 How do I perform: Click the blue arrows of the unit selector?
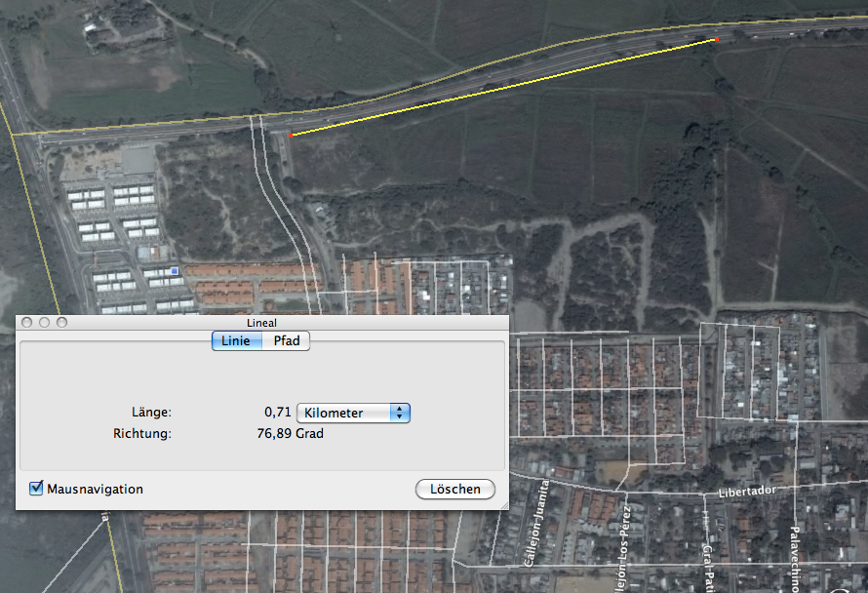pyautogui.click(x=400, y=413)
